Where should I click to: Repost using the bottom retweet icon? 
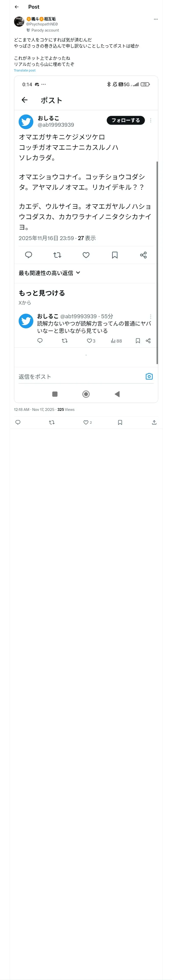coord(52,422)
